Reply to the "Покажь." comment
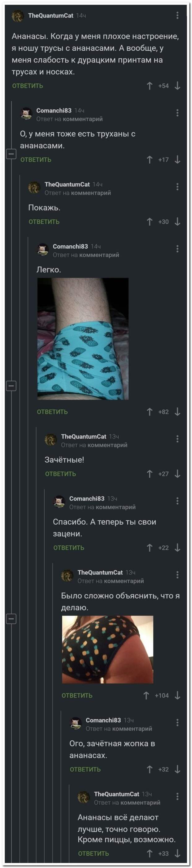192x868 pixels. click(44, 222)
